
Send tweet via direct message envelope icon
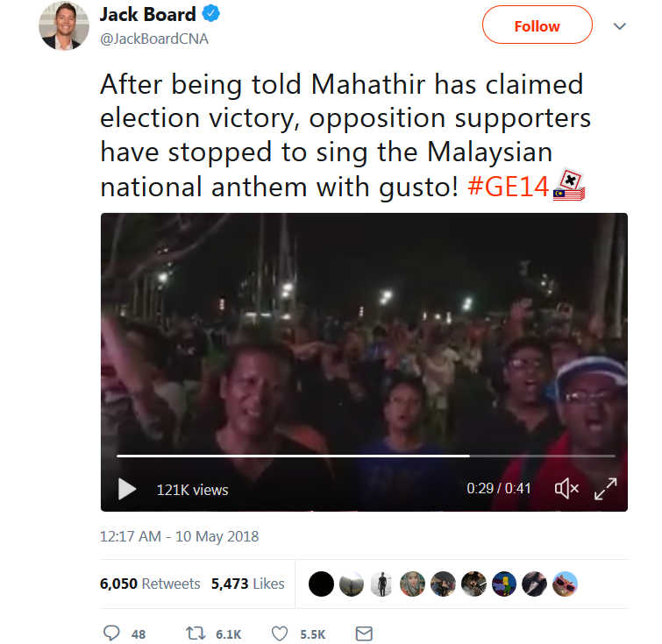tap(364, 633)
